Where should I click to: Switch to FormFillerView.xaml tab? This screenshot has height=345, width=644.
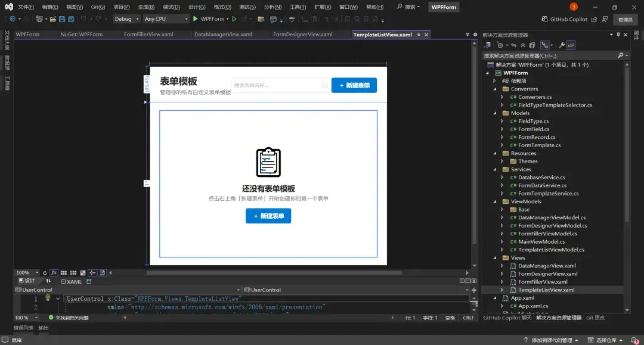point(148,35)
